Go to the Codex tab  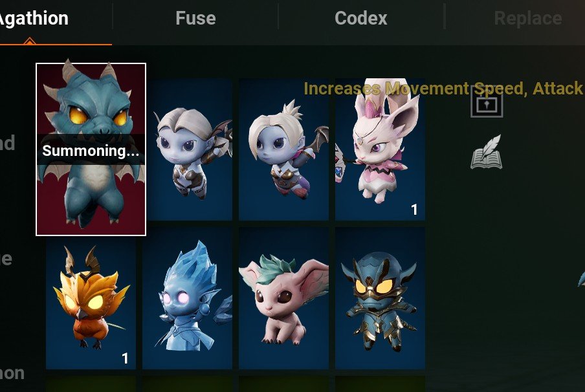pyautogui.click(x=361, y=18)
